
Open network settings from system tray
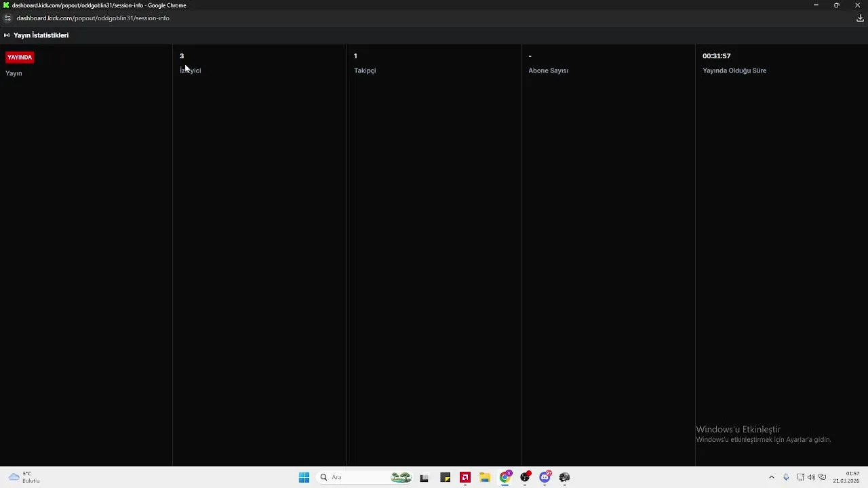coord(800,477)
